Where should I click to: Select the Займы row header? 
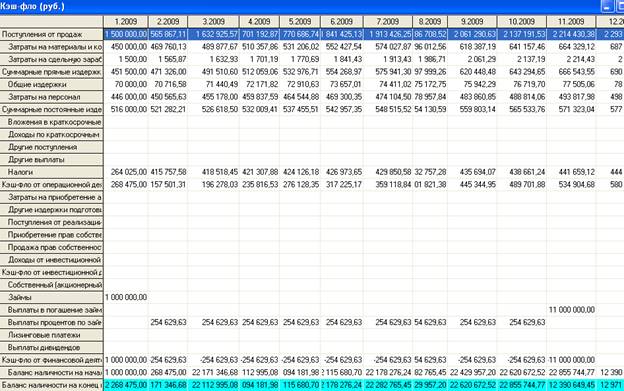[52, 298]
